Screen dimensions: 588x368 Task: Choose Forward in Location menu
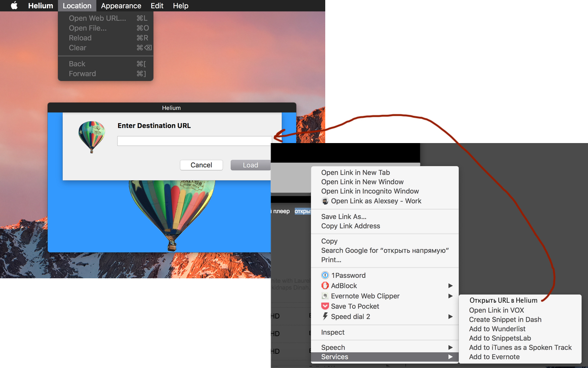106,74
